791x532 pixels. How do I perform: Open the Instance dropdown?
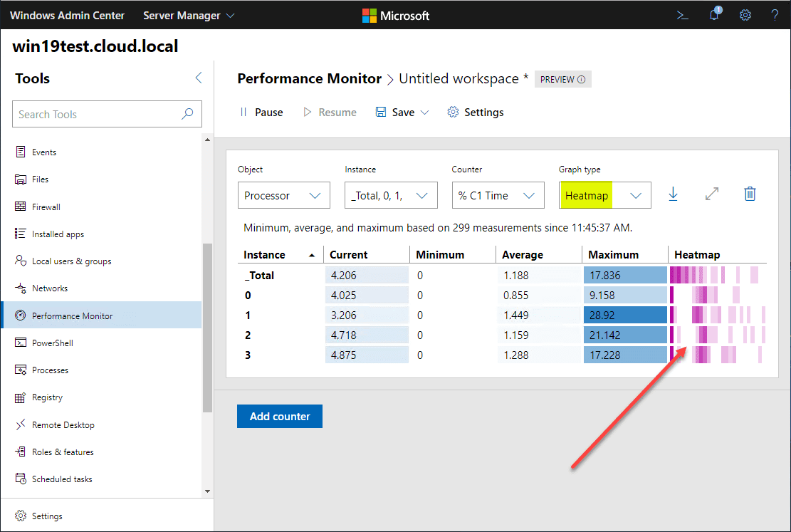coord(390,195)
